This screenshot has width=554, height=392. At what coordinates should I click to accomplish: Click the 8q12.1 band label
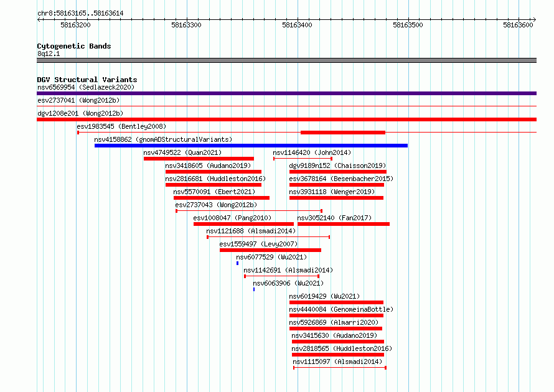(49, 54)
